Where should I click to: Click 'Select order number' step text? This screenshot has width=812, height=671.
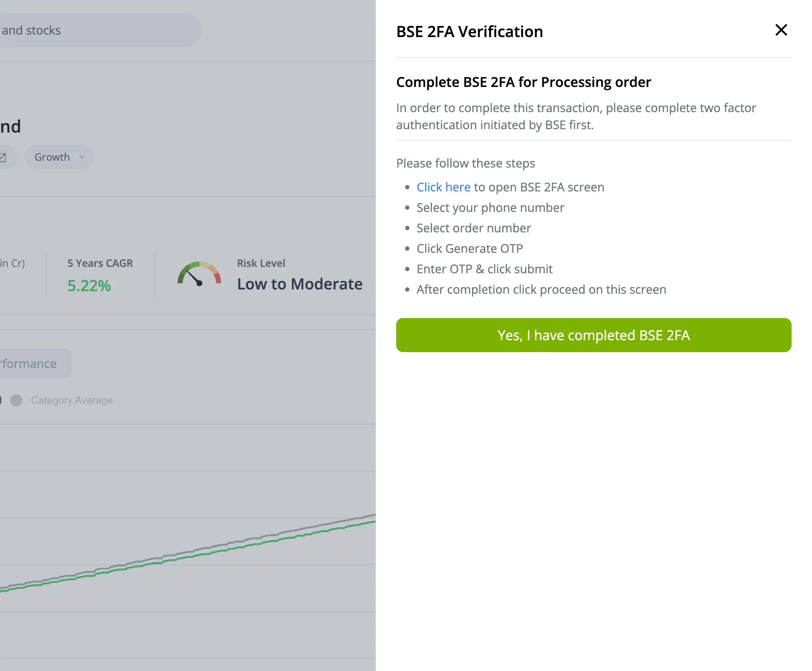tap(474, 228)
